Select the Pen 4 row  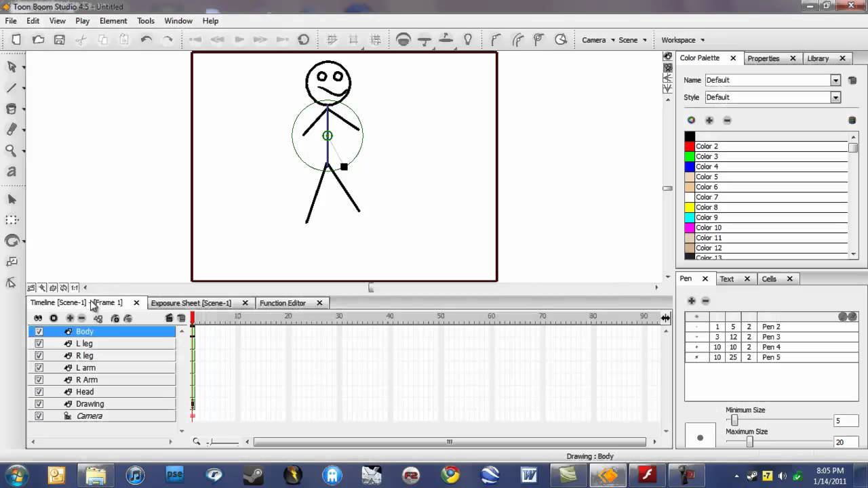coord(771,347)
